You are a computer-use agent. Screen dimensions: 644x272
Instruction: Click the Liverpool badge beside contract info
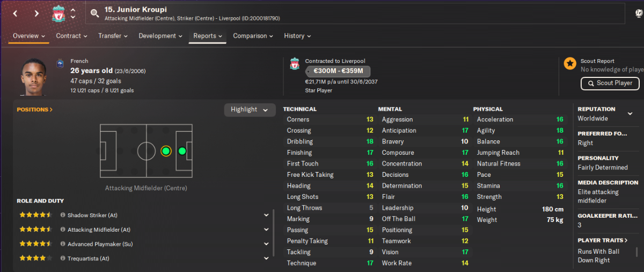click(x=294, y=65)
